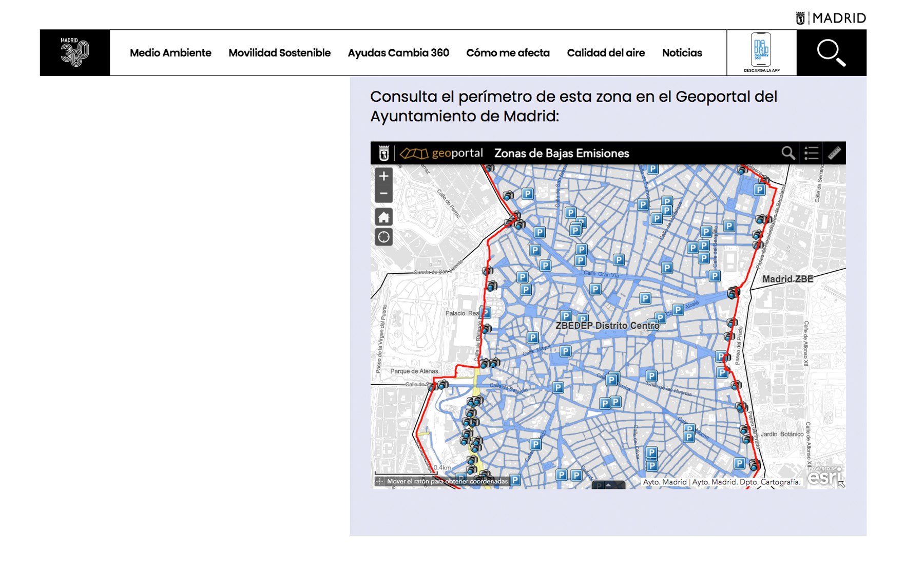
Task: Open the Calidad del aire section
Action: 606,53
